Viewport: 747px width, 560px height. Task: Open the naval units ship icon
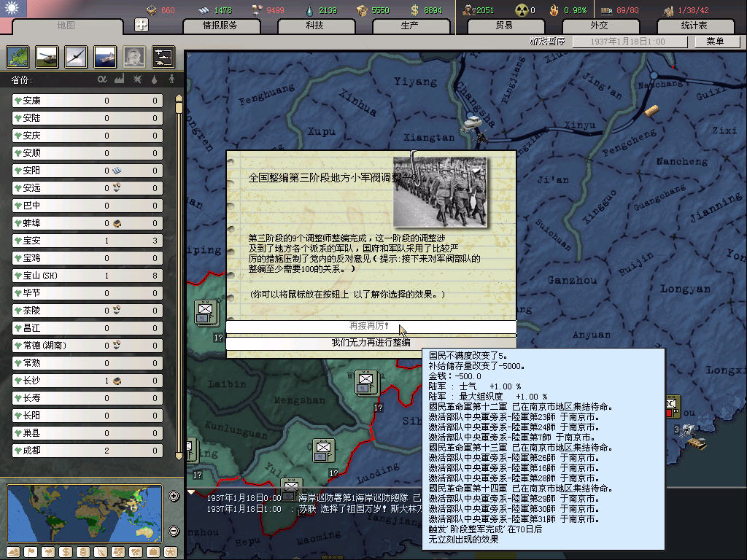[x=105, y=57]
